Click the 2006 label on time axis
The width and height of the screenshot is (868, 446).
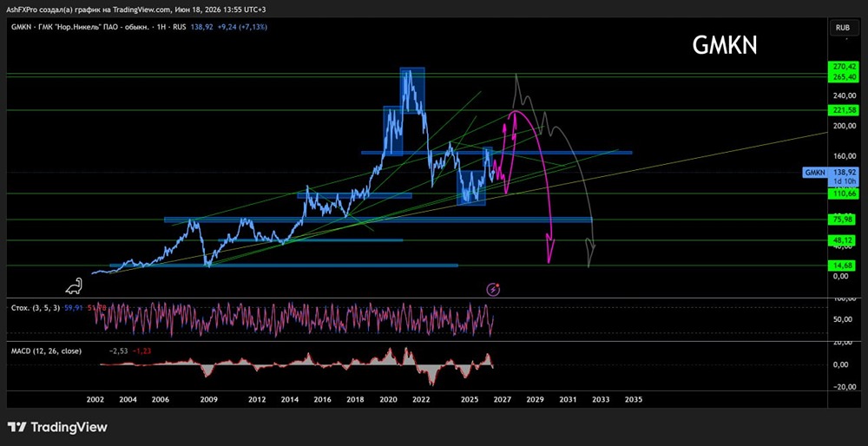[x=160, y=399]
